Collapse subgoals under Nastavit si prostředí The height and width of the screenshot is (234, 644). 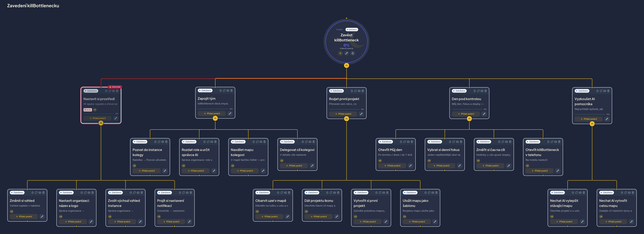(101, 123)
